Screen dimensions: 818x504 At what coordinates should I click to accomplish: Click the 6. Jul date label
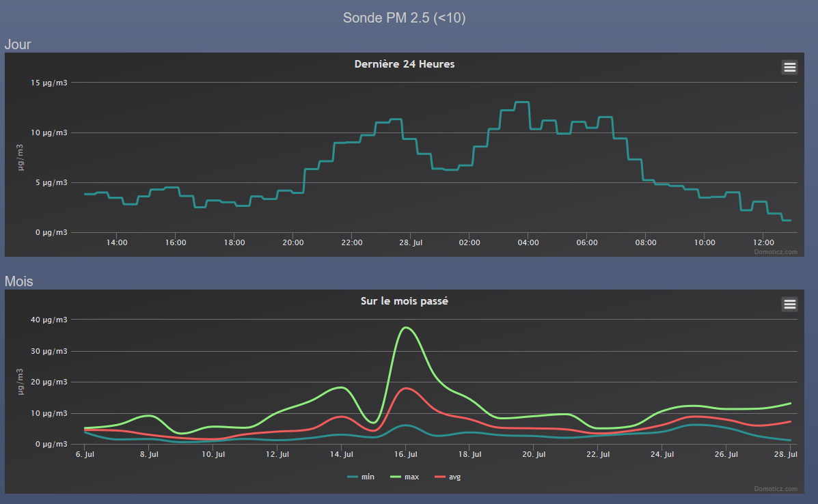pyautogui.click(x=85, y=454)
